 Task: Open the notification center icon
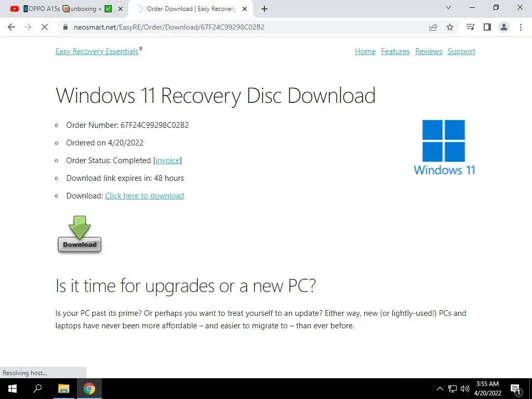(515, 389)
